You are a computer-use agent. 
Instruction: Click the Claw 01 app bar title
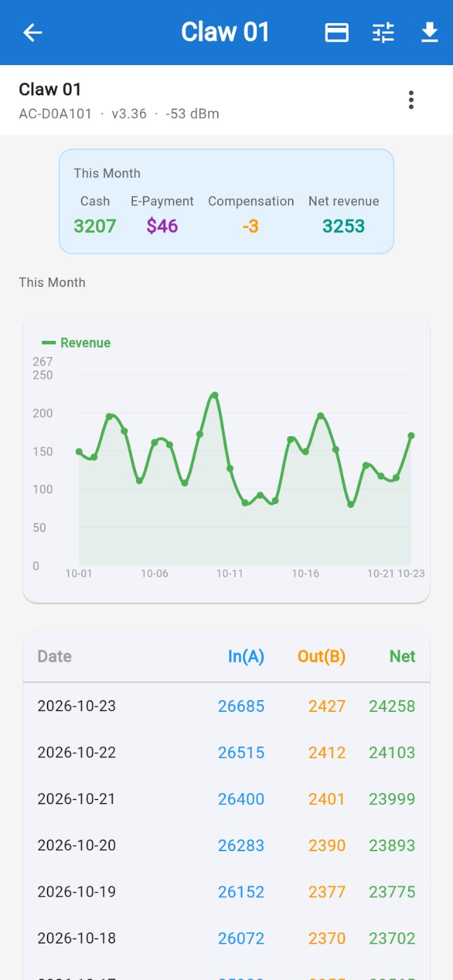point(225,32)
